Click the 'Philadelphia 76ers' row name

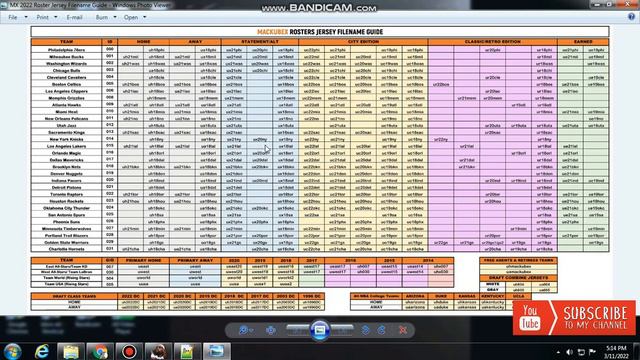[67, 50]
